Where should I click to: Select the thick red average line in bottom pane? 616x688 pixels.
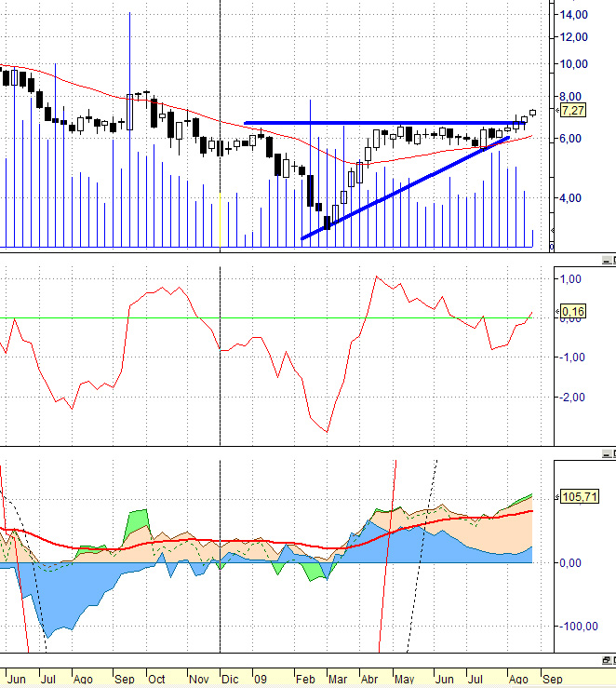coord(266,542)
